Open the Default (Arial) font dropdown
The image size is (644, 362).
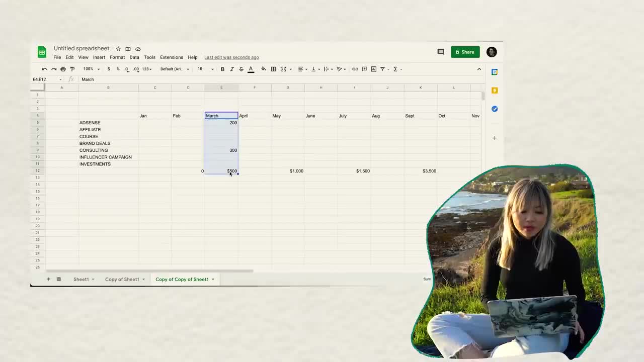(x=175, y=69)
